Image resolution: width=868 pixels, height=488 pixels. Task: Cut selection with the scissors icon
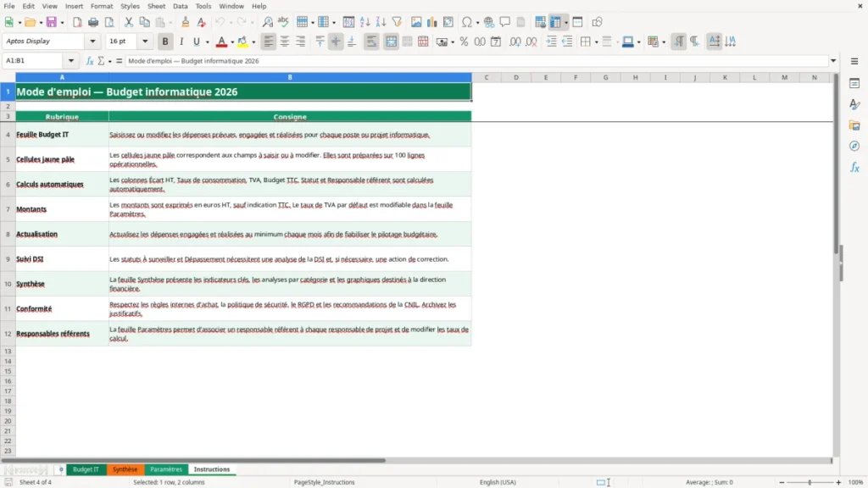pos(129,22)
